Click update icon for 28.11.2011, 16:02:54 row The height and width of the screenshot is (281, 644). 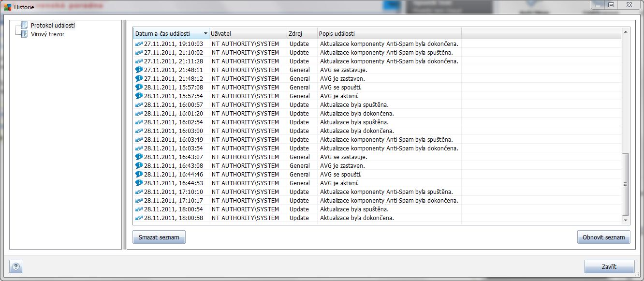139,122
